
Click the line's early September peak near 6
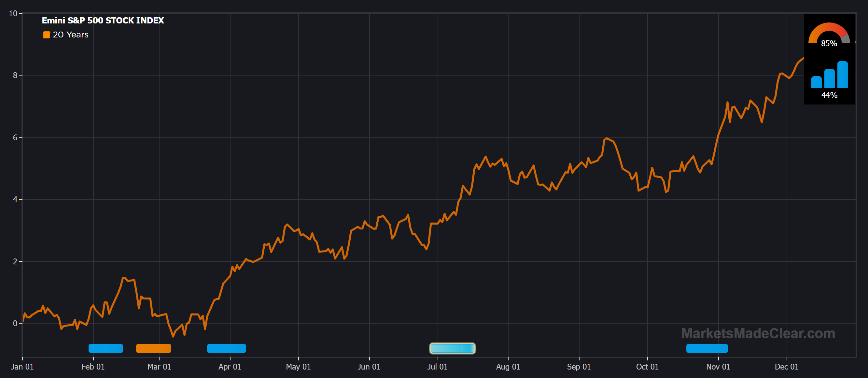click(x=606, y=138)
